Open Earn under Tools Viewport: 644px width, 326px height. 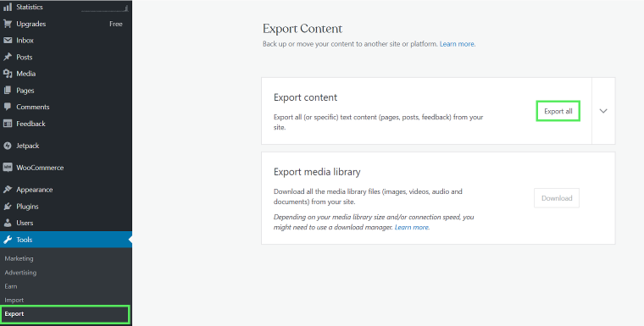pos(11,286)
